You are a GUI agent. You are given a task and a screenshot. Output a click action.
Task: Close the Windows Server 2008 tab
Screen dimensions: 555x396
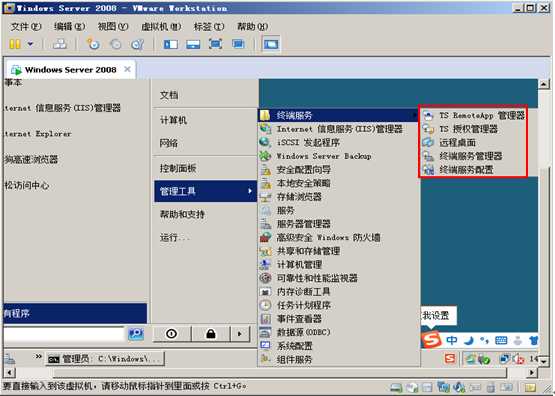tap(127, 69)
